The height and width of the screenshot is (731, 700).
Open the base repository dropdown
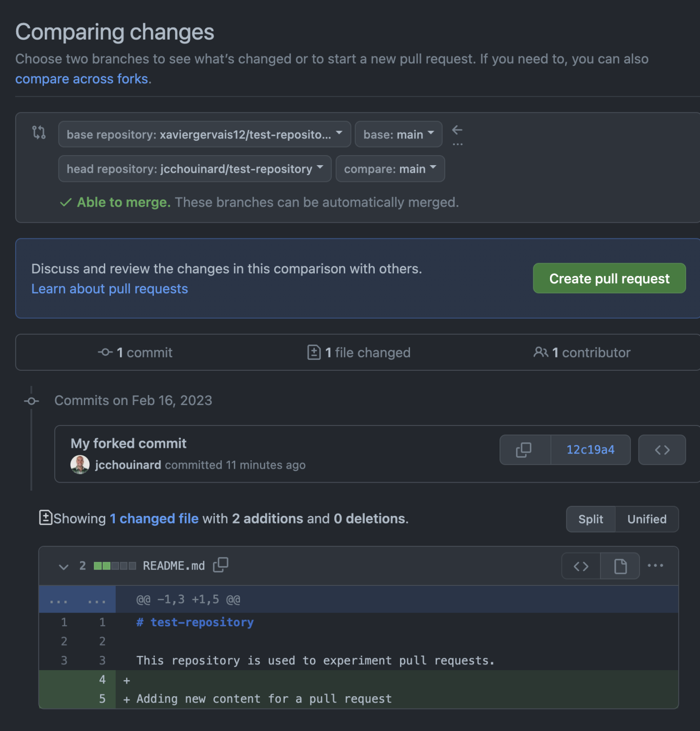tap(204, 134)
